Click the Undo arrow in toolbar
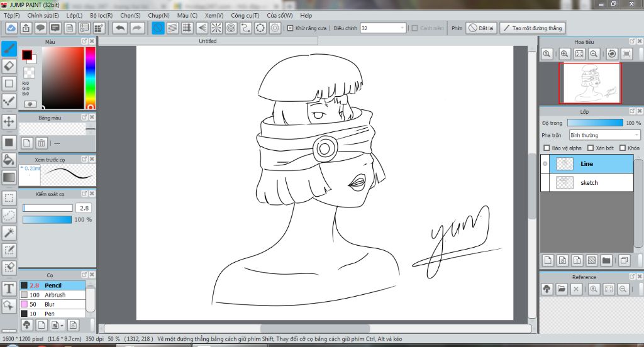 pyautogui.click(x=120, y=28)
